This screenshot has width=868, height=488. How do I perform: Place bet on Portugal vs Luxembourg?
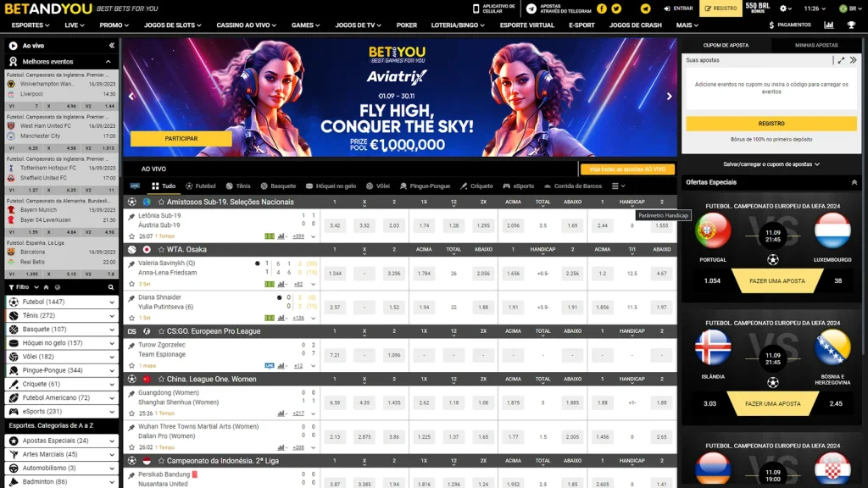pyautogui.click(x=776, y=281)
